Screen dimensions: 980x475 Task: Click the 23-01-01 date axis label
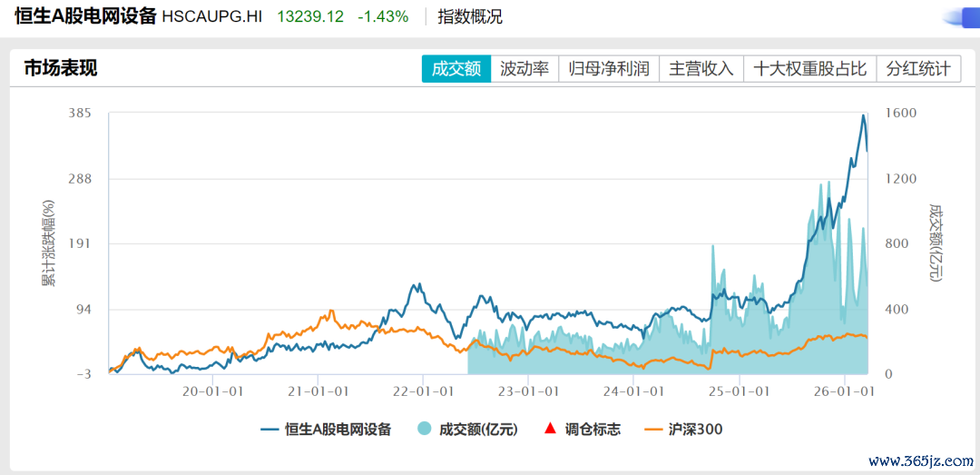click(x=528, y=391)
